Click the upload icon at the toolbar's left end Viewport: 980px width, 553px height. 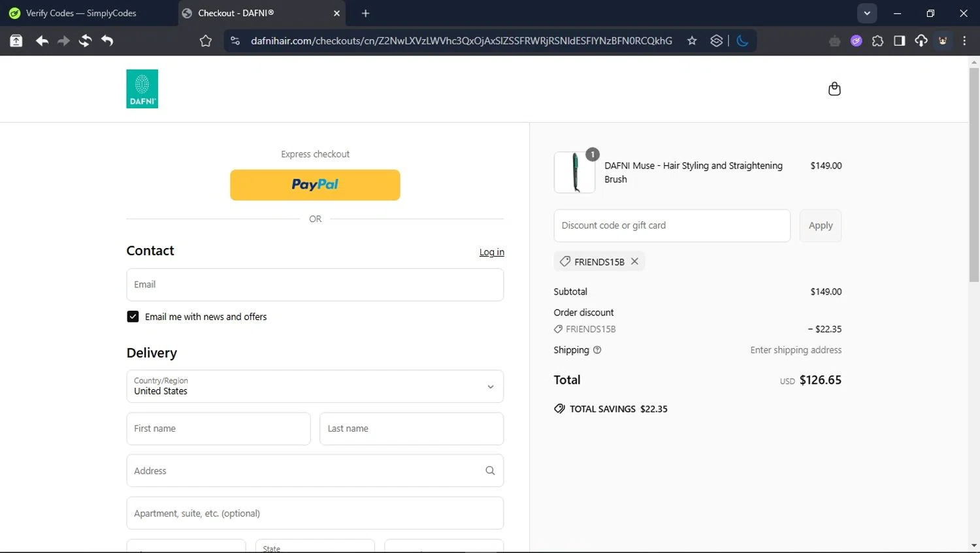click(16, 41)
